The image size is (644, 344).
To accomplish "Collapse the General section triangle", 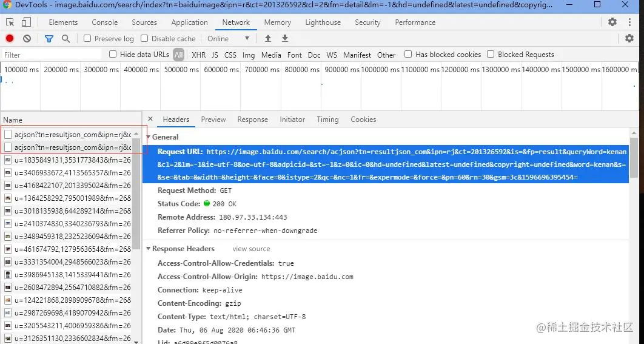I will coord(149,137).
